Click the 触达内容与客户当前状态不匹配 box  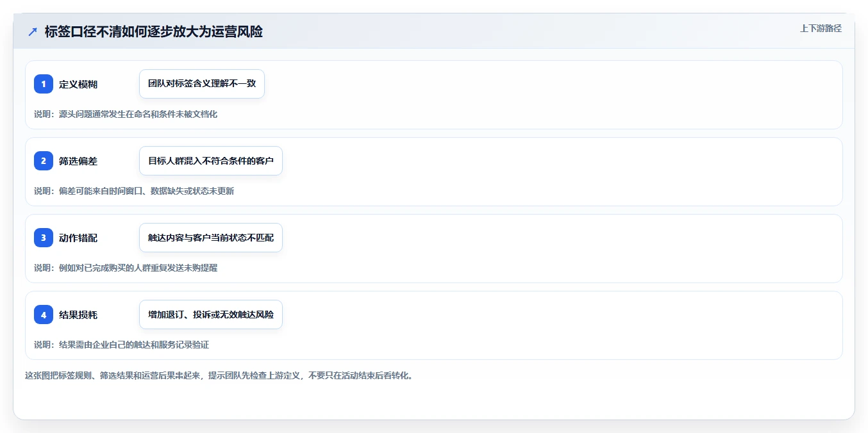[211, 238]
